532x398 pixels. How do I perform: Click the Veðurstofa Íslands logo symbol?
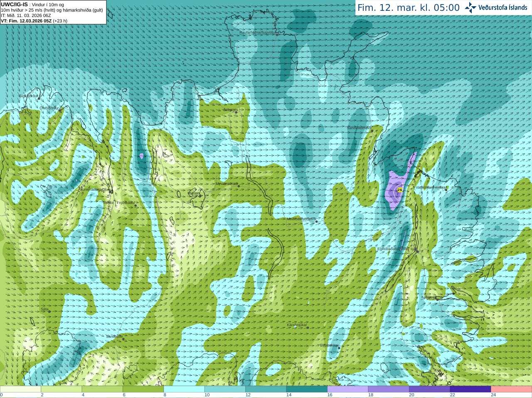(470, 7)
